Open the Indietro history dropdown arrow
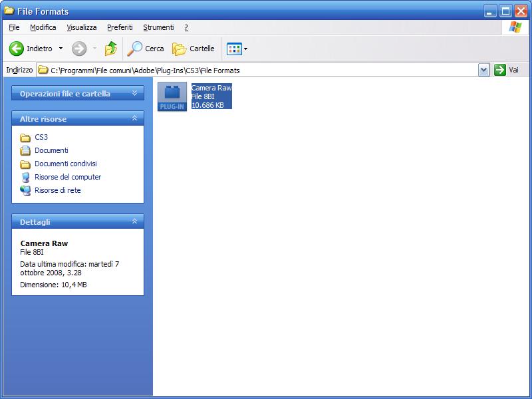Image resolution: width=532 pixels, height=399 pixels. tap(61, 49)
